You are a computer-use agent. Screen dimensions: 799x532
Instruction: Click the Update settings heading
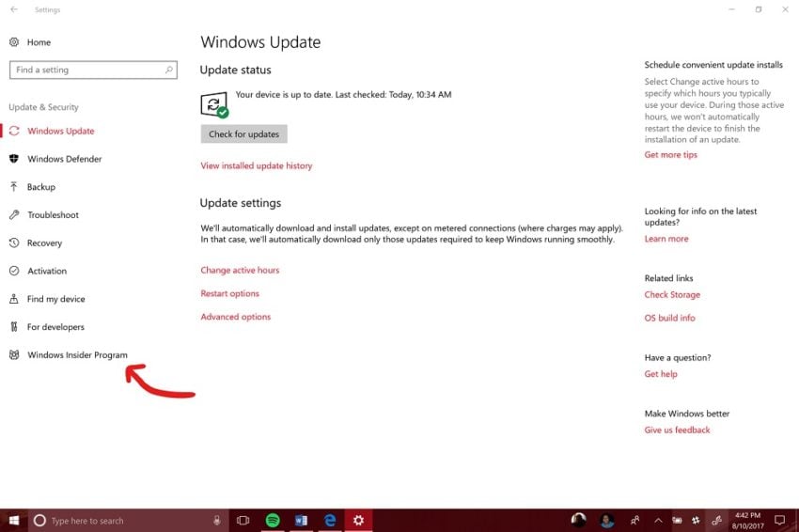[x=241, y=203]
